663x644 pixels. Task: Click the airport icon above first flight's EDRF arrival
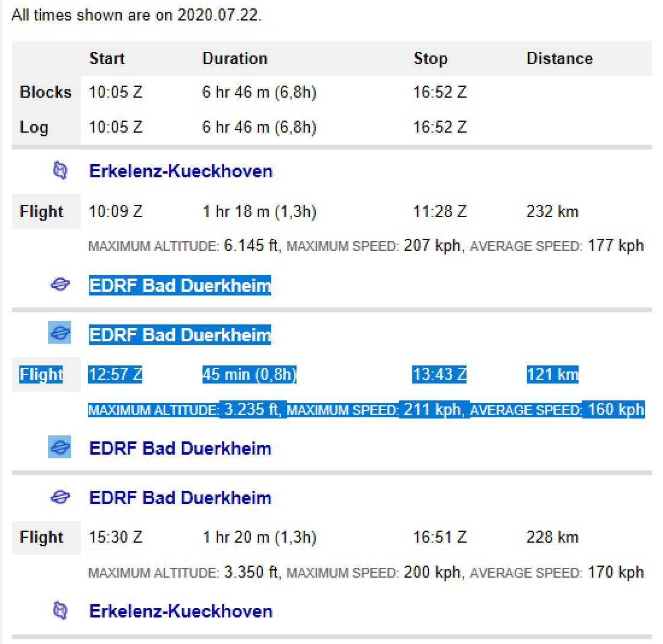[x=60, y=285]
